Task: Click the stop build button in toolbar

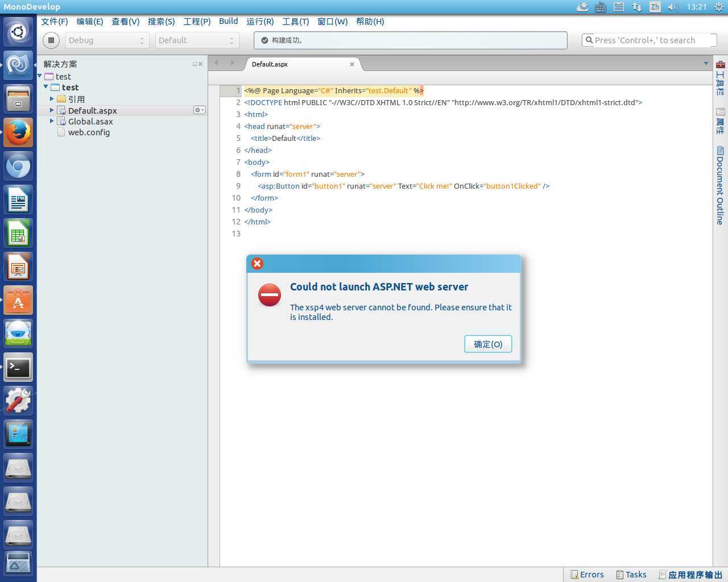Action: [51, 40]
